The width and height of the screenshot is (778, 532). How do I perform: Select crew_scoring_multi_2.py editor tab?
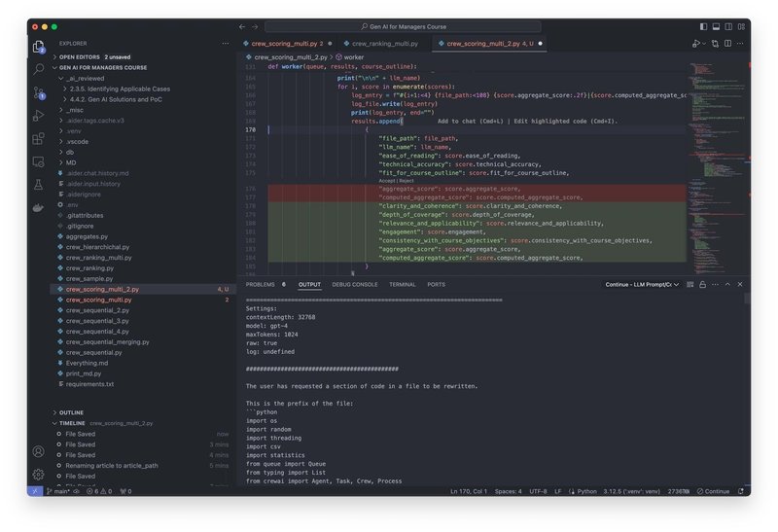pos(490,44)
